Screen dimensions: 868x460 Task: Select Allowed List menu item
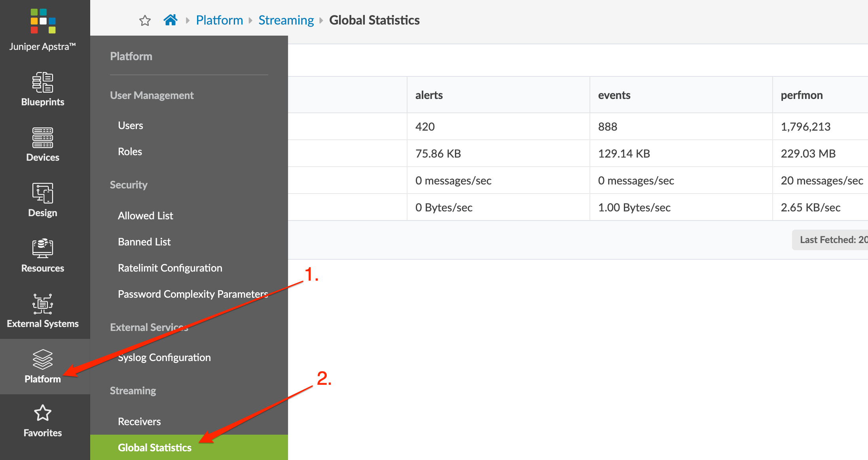[x=145, y=216]
